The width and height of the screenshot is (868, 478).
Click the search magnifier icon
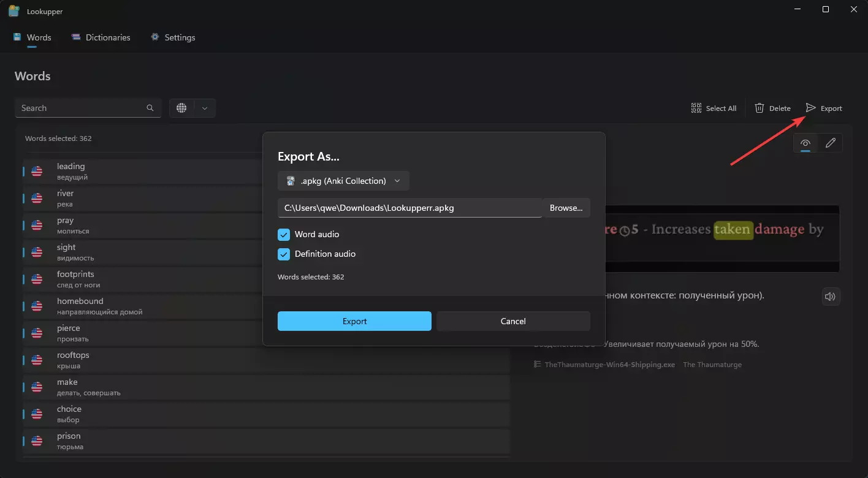(150, 108)
